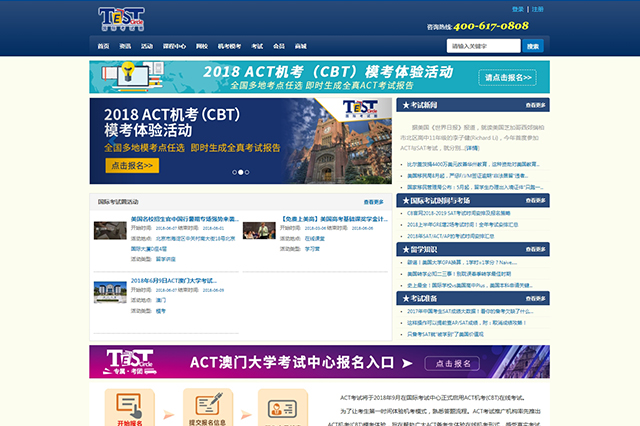Select the third carousel dot
The image size is (640, 426).
(x=247, y=172)
